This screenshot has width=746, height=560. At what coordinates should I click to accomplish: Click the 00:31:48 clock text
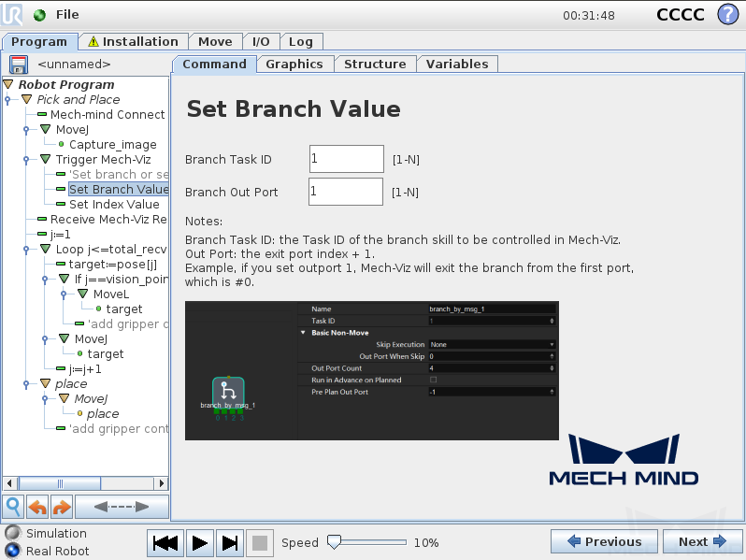click(x=589, y=16)
